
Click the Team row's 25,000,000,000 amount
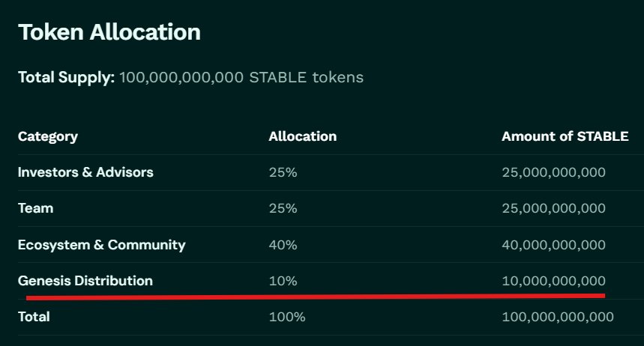553,208
